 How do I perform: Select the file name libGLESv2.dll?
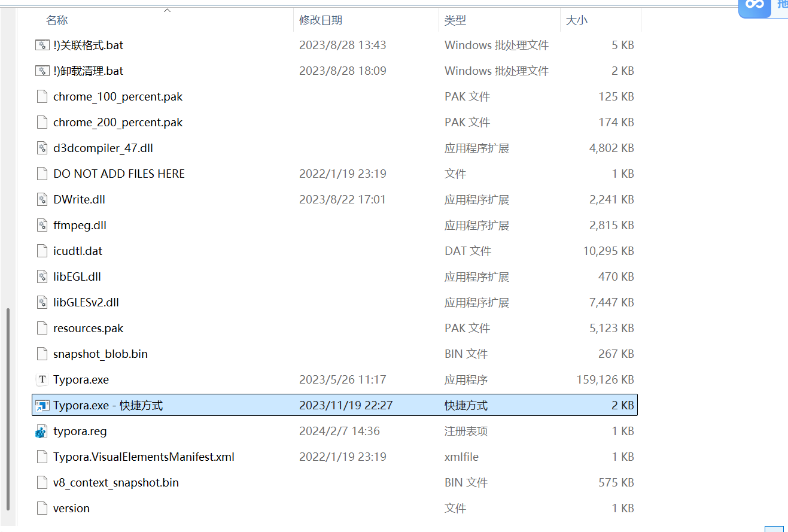click(x=86, y=302)
